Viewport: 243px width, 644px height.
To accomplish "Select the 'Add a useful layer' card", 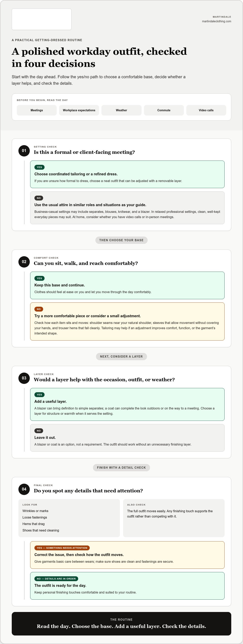I will pyautogui.click(x=127, y=404).
